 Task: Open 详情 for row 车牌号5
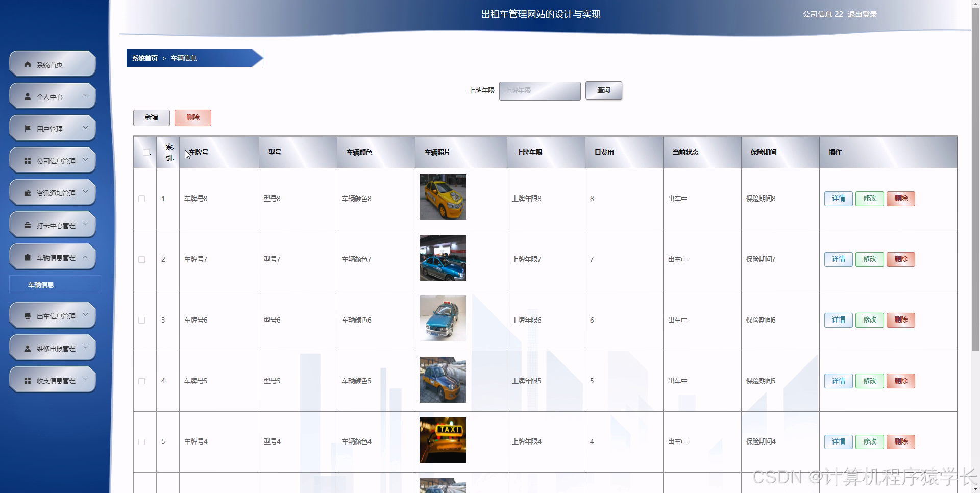[x=839, y=381]
